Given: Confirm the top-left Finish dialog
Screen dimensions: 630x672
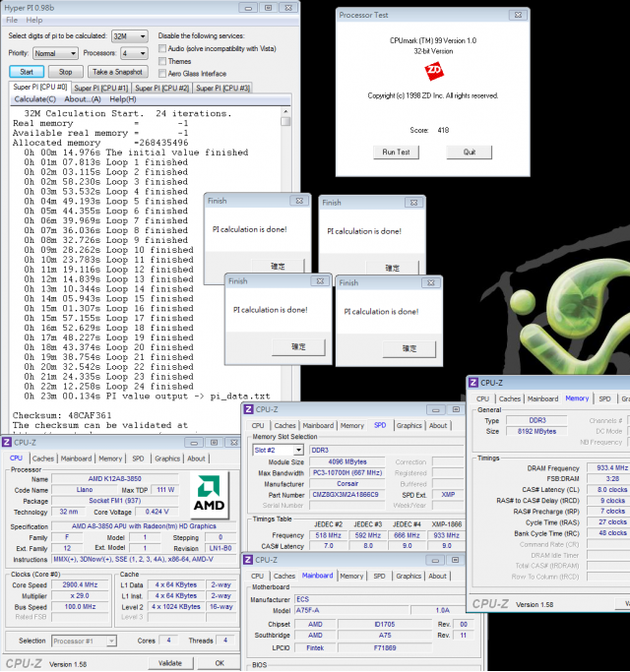Looking at the screenshot, I should (x=278, y=266).
